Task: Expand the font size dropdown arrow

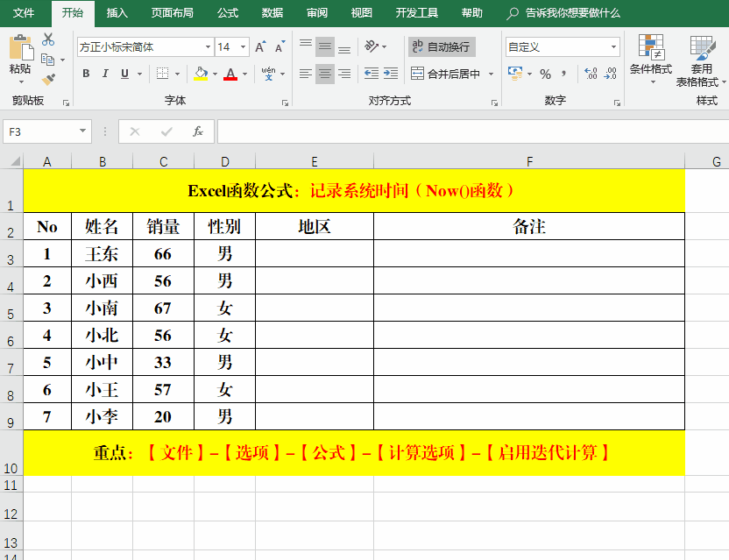Action: [x=243, y=47]
